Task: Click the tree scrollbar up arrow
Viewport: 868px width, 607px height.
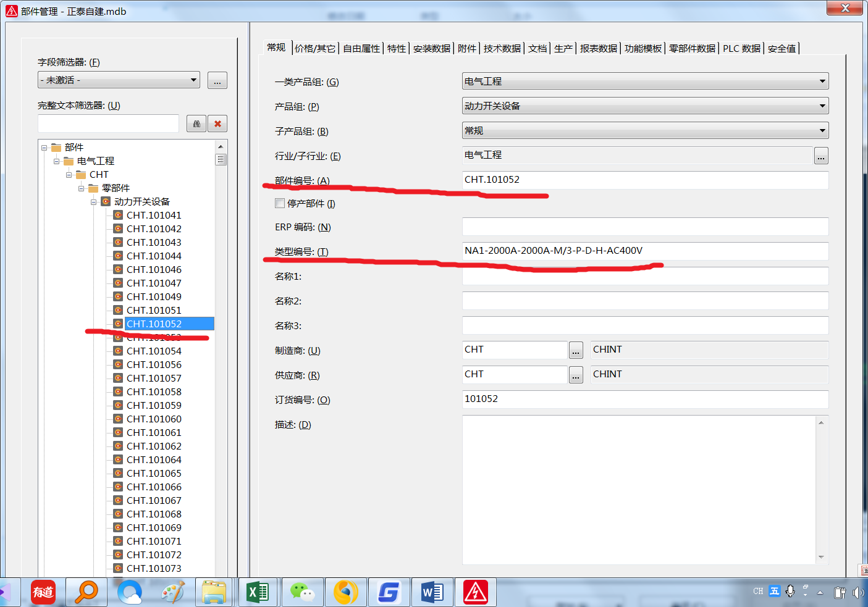Action: pos(221,146)
